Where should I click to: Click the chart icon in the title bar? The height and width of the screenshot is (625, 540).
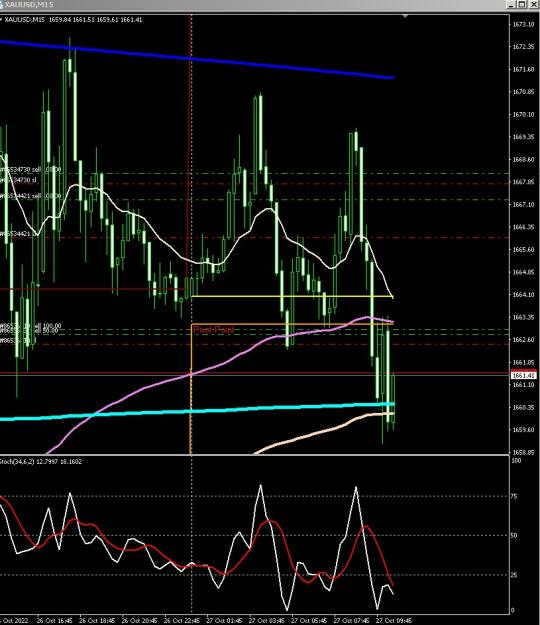[x=2, y=4]
